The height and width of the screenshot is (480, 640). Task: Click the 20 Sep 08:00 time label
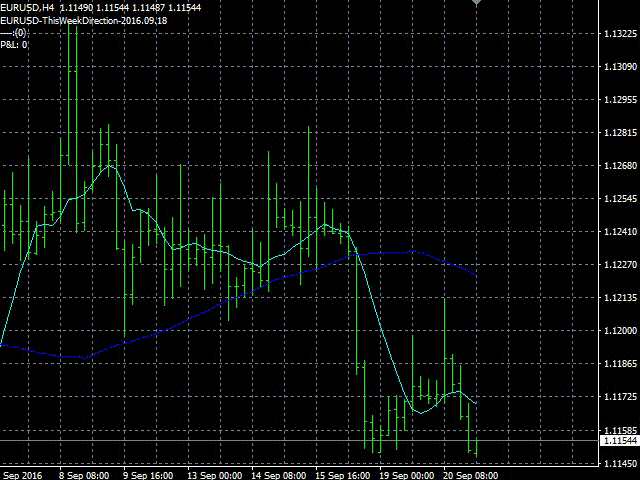click(472, 476)
